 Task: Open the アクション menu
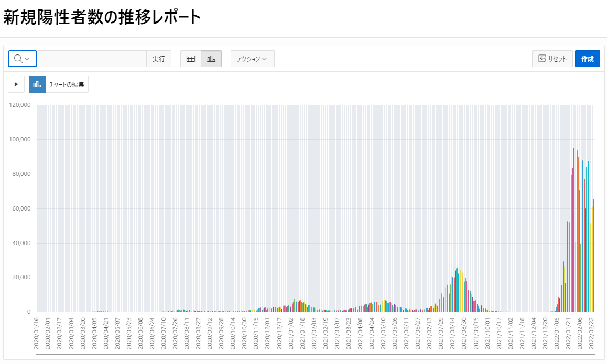tap(253, 59)
